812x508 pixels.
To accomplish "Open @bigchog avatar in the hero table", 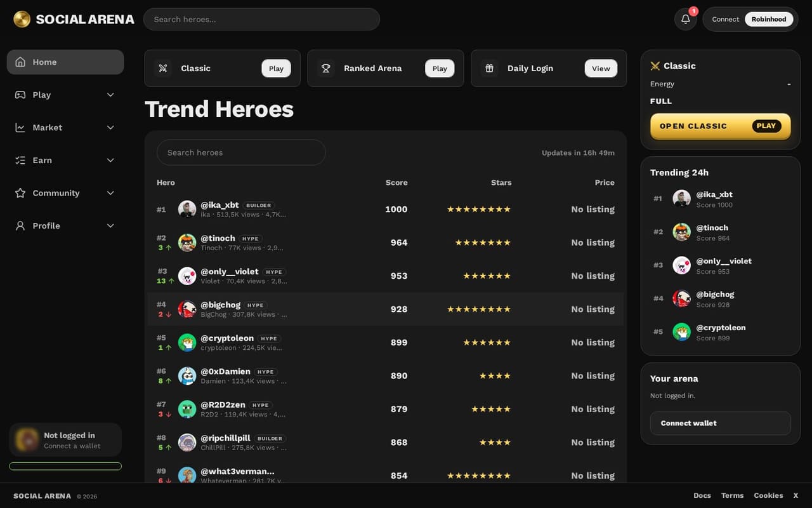I will click(x=187, y=309).
